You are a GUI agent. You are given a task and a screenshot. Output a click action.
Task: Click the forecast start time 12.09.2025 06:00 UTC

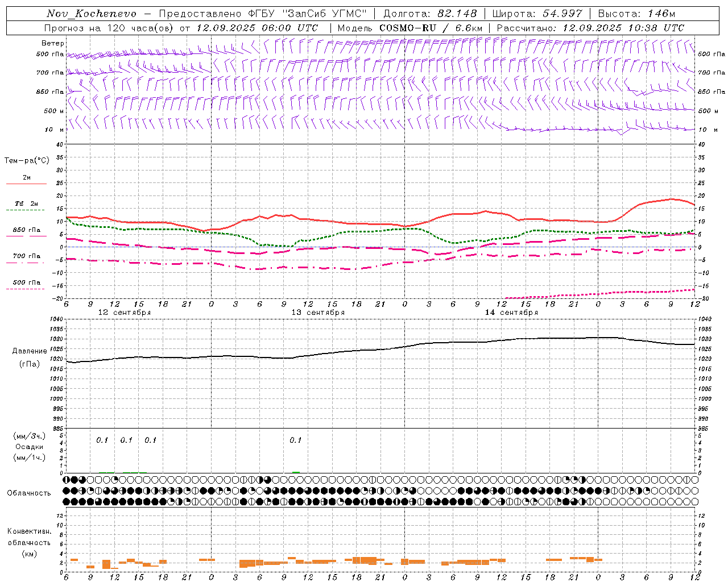coord(257,28)
